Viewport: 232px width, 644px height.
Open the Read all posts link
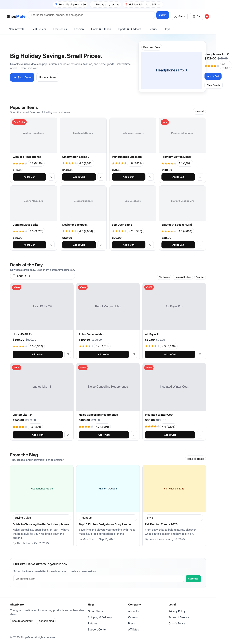coord(195,459)
